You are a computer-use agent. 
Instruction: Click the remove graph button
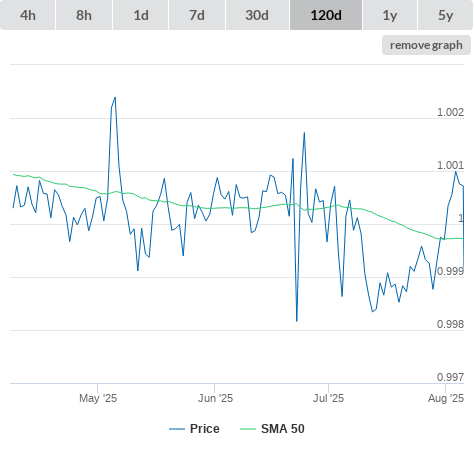tap(426, 45)
